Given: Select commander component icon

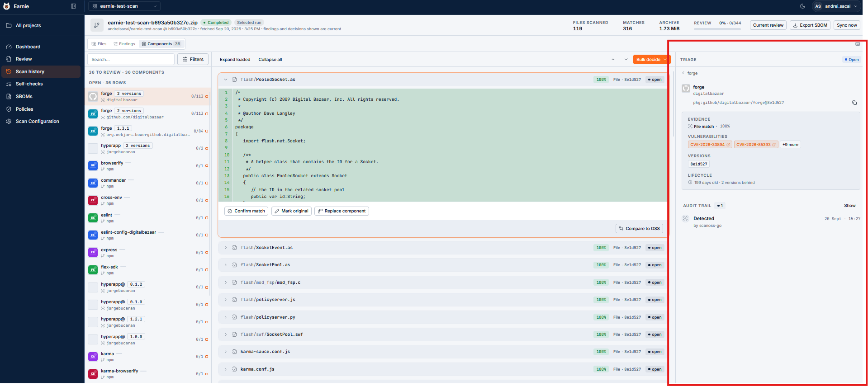Looking at the screenshot, I should pos(93,183).
